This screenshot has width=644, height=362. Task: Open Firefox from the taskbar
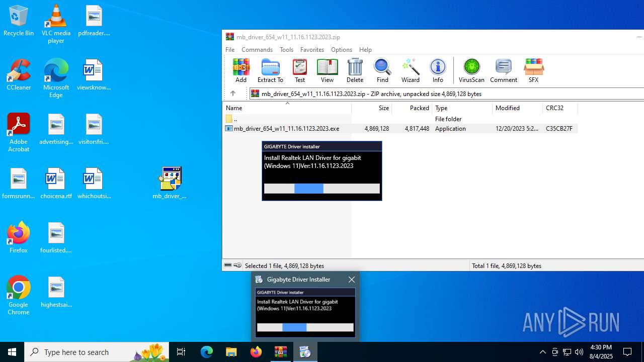[x=256, y=352]
